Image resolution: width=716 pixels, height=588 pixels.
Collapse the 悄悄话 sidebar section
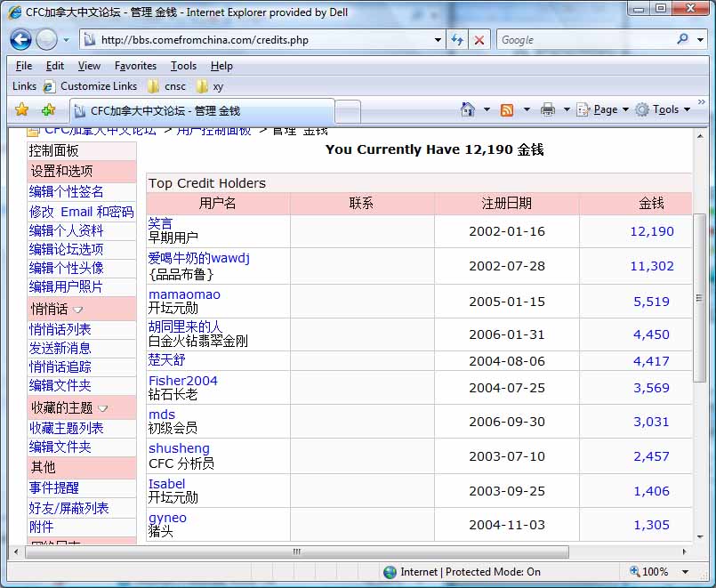pyautogui.click(x=78, y=310)
